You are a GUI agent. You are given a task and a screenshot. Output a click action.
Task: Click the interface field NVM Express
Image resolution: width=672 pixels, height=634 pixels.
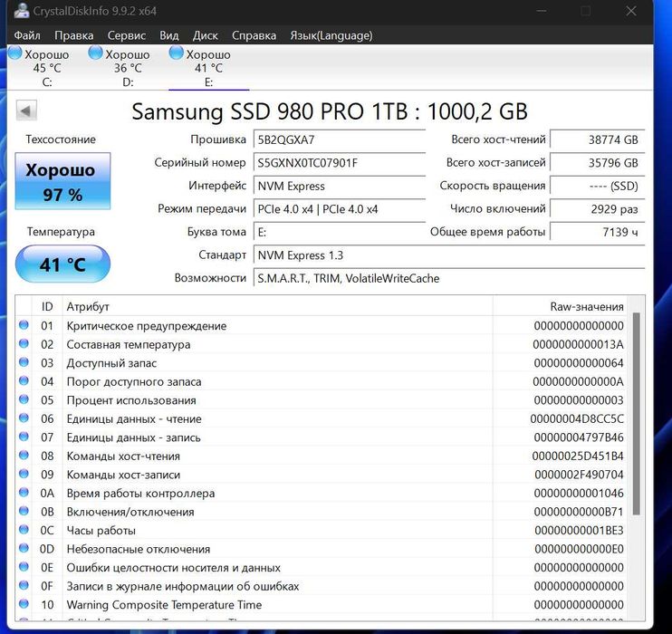[x=340, y=186]
